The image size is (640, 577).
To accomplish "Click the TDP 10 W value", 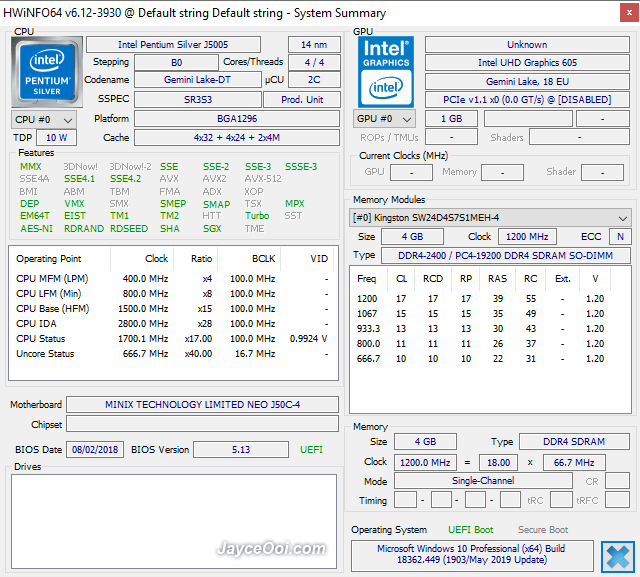I will pyautogui.click(x=56, y=138).
